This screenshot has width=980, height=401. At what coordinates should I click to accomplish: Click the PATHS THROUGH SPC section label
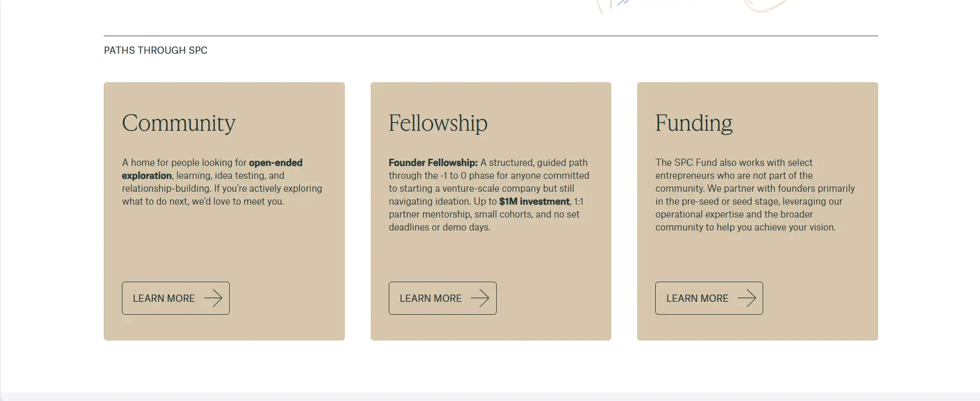click(x=155, y=50)
